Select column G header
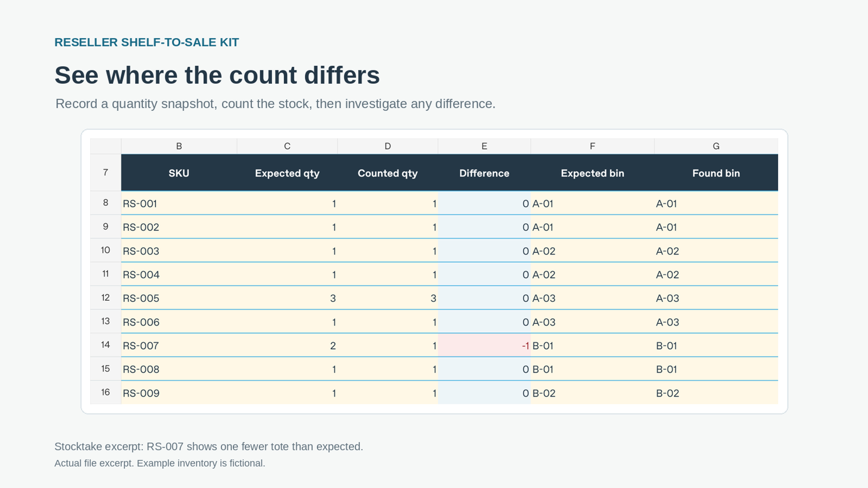This screenshot has height=488, width=868. 716,146
